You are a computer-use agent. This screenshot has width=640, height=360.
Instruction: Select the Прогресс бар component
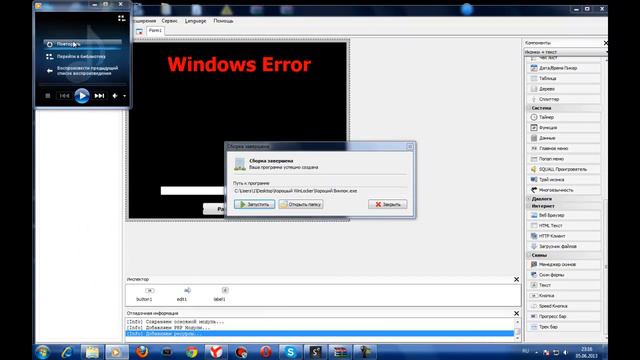tap(564, 316)
